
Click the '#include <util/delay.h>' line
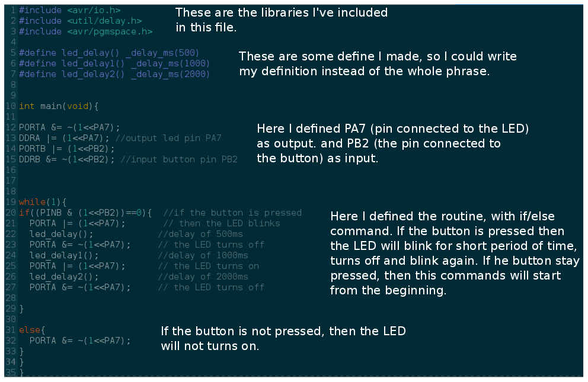tap(80, 21)
